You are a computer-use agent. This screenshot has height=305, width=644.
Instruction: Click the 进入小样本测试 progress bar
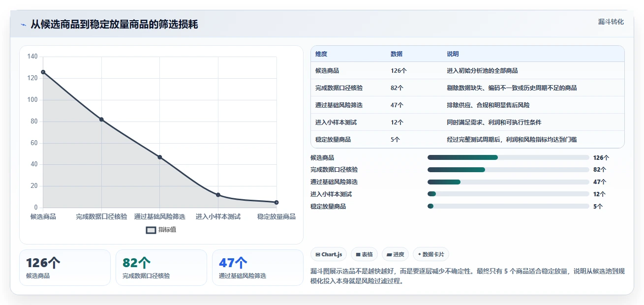tap(508, 194)
